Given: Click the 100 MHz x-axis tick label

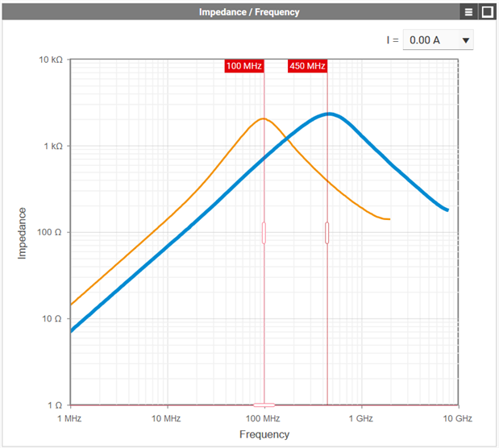Looking at the screenshot, I should (x=263, y=418).
